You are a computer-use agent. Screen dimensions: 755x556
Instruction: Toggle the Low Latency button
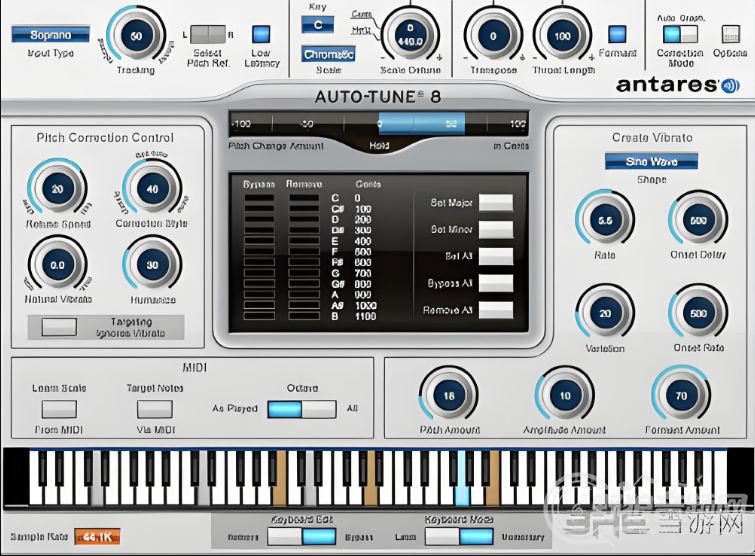(x=261, y=34)
